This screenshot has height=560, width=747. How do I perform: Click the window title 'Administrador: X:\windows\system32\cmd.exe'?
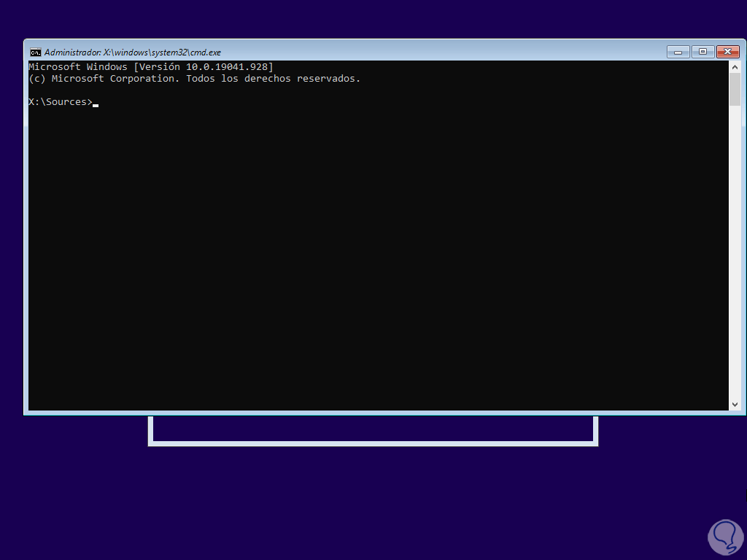133,52
